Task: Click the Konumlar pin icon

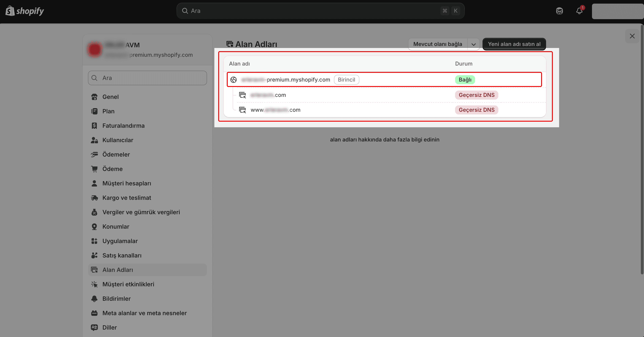Action: (94, 226)
